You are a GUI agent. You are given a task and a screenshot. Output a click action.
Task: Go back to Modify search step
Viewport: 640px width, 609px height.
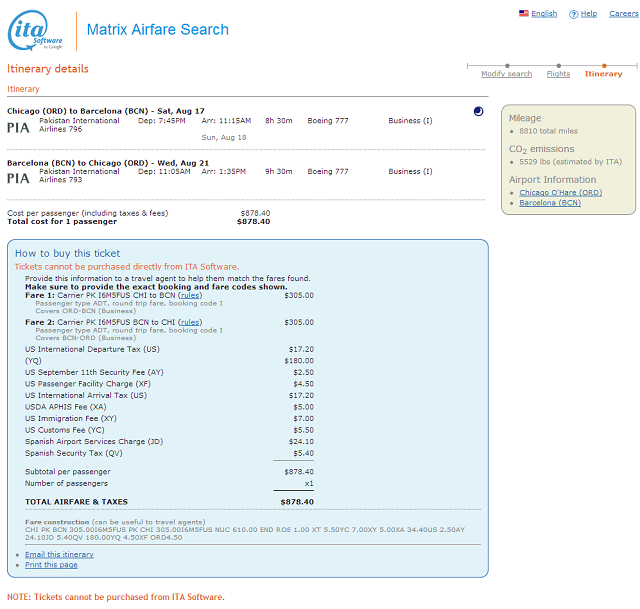click(x=507, y=73)
